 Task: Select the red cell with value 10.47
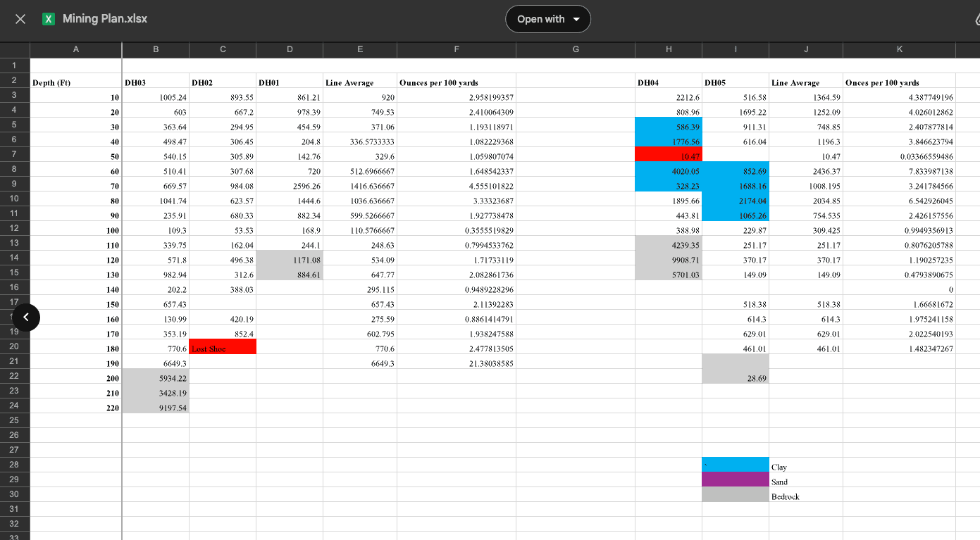[668, 155]
